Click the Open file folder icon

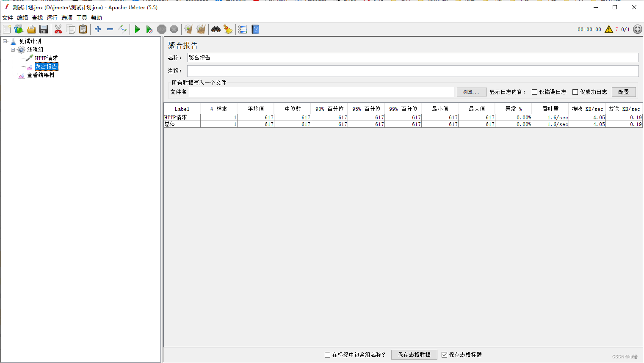pyautogui.click(x=31, y=29)
